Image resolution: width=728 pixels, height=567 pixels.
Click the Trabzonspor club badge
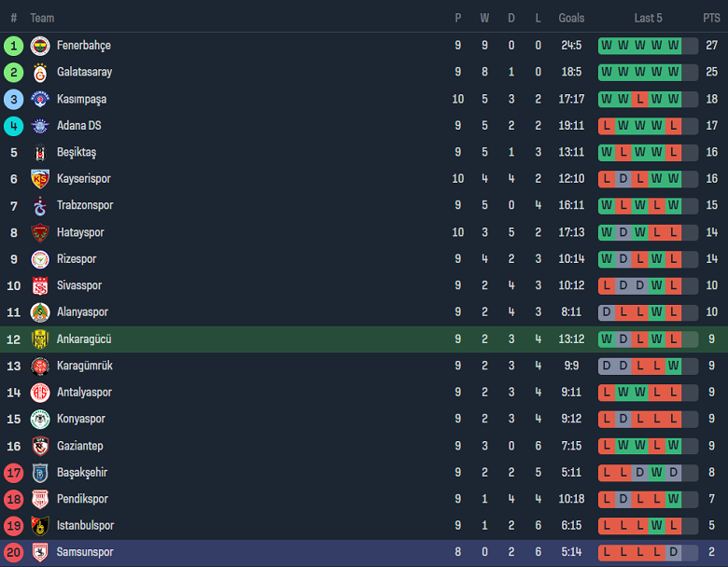[39, 206]
